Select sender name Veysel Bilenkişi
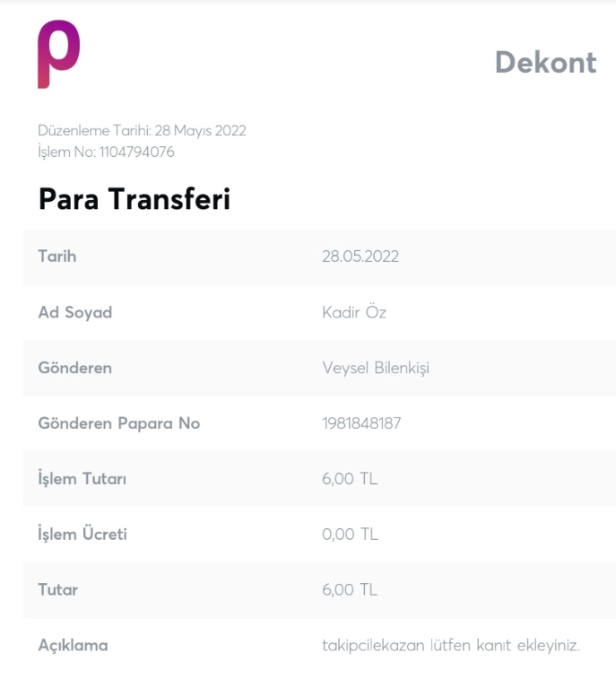 click(376, 369)
